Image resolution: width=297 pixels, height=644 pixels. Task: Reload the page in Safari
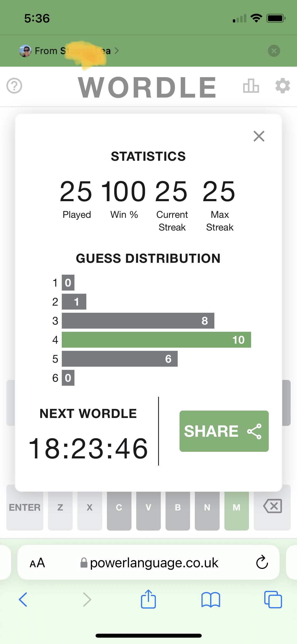tap(262, 562)
